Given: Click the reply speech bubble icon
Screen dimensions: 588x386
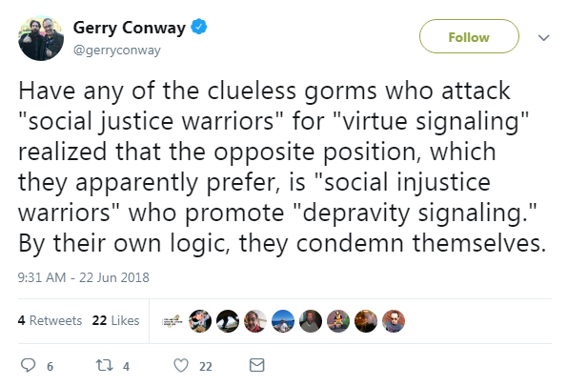Looking at the screenshot, I should tap(29, 365).
